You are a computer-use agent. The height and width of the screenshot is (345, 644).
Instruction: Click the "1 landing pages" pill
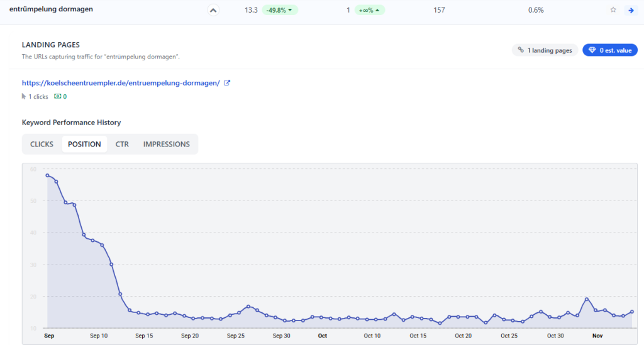click(x=544, y=50)
